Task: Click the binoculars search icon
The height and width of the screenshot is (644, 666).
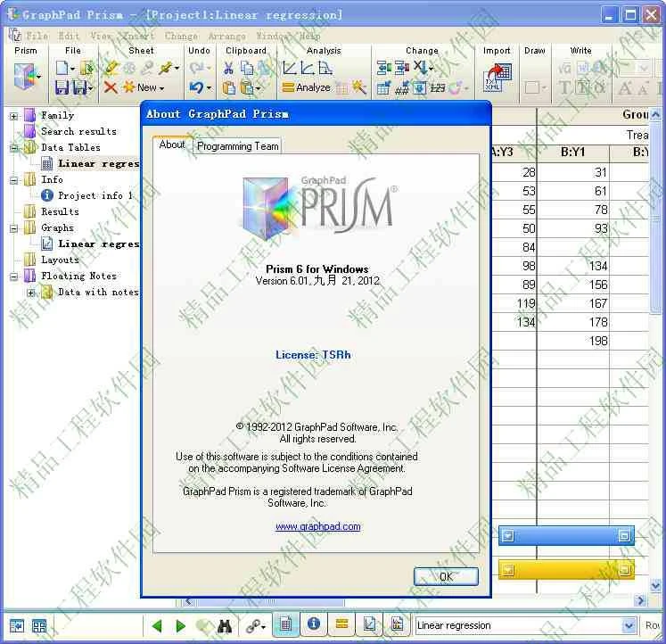Action: [x=225, y=625]
